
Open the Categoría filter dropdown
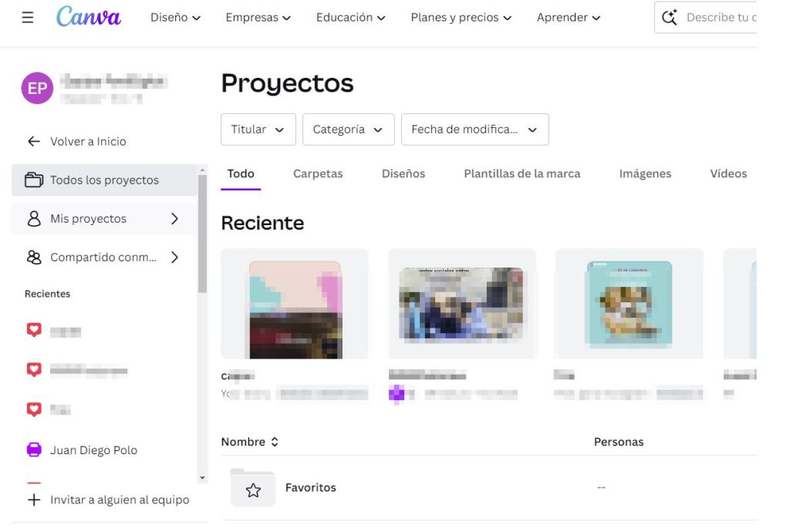348,130
